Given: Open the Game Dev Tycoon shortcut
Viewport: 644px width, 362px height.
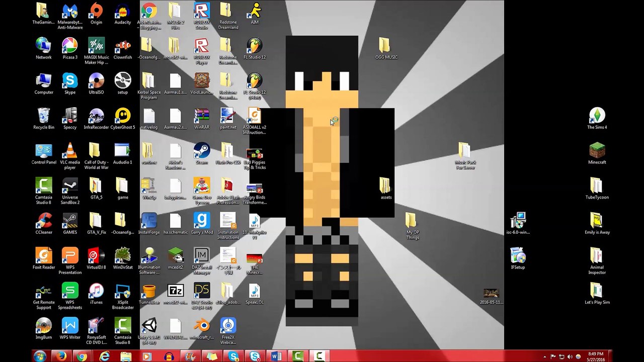Looking at the screenshot, I should pyautogui.click(x=202, y=191).
